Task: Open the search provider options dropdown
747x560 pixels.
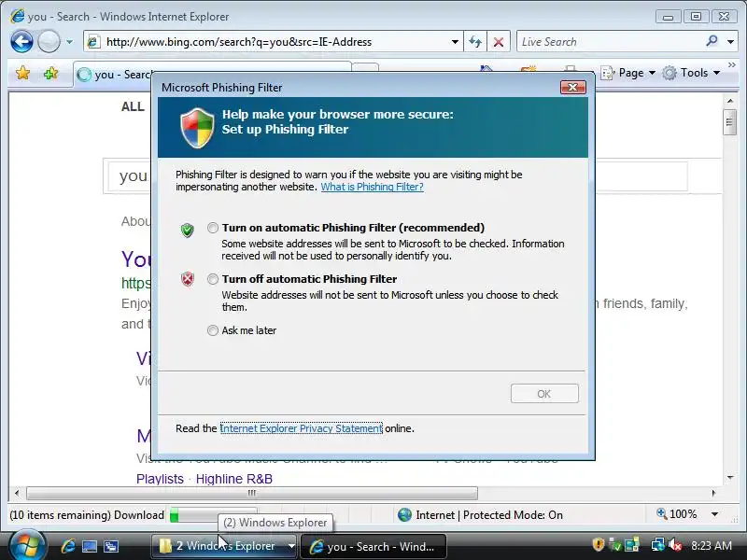Action: coord(730,42)
